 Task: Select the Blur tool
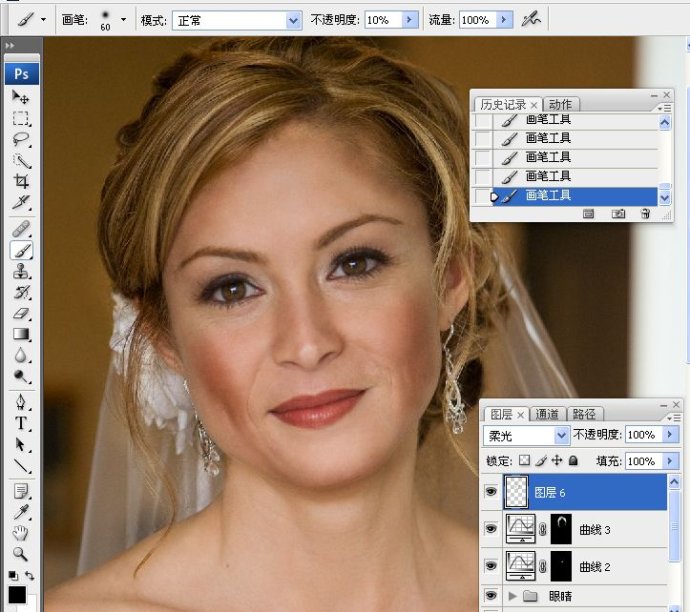coord(20,355)
